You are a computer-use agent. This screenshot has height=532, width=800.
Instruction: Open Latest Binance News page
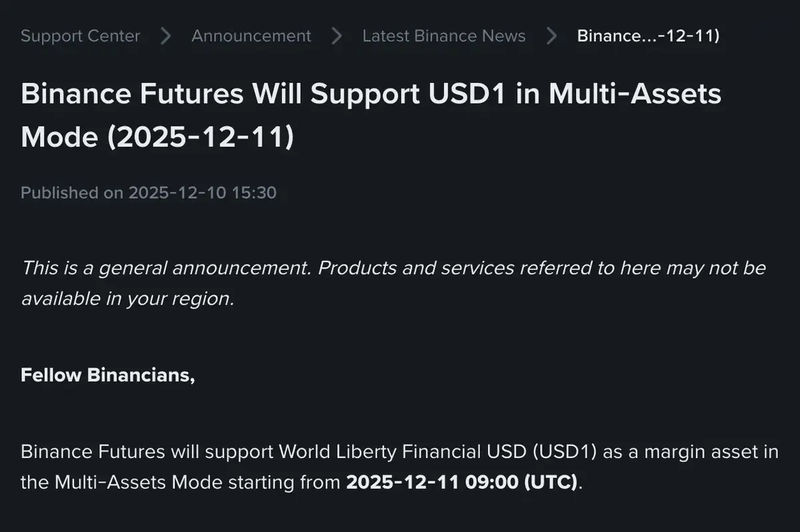point(443,36)
